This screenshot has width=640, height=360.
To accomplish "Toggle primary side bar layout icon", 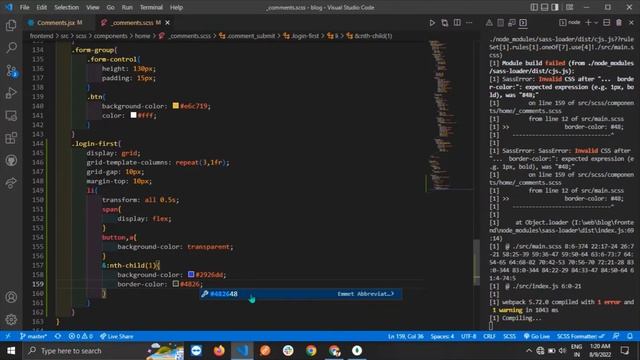I will point(534,7).
